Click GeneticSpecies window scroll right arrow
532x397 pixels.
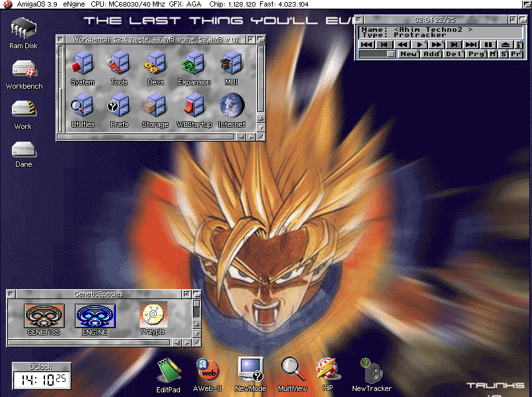pyautogui.click(x=187, y=343)
